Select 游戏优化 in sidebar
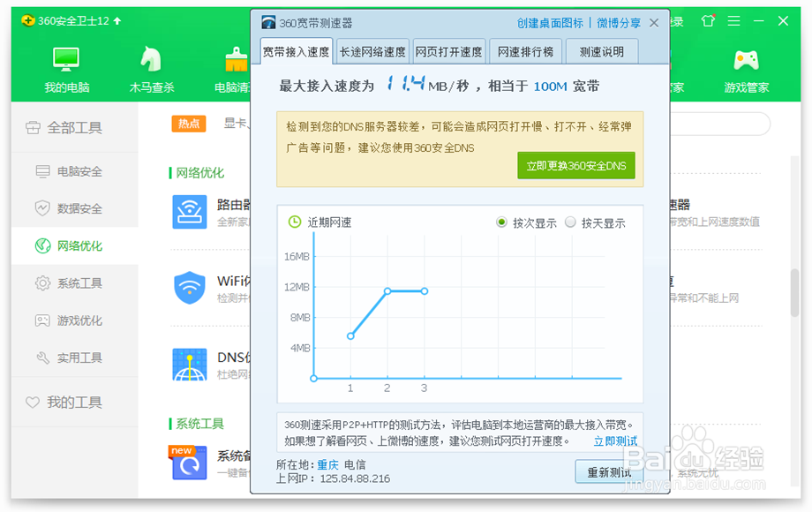 click(74, 320)
